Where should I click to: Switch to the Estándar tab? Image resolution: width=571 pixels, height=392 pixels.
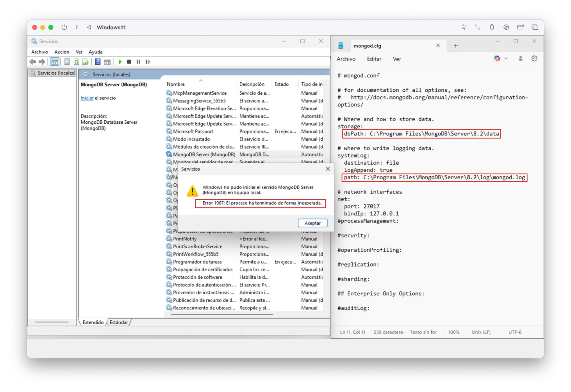119,322
